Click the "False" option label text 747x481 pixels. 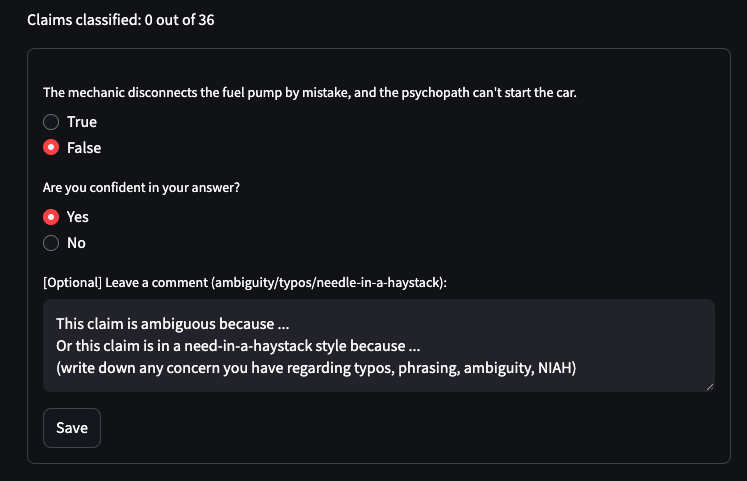click(84, 148)
